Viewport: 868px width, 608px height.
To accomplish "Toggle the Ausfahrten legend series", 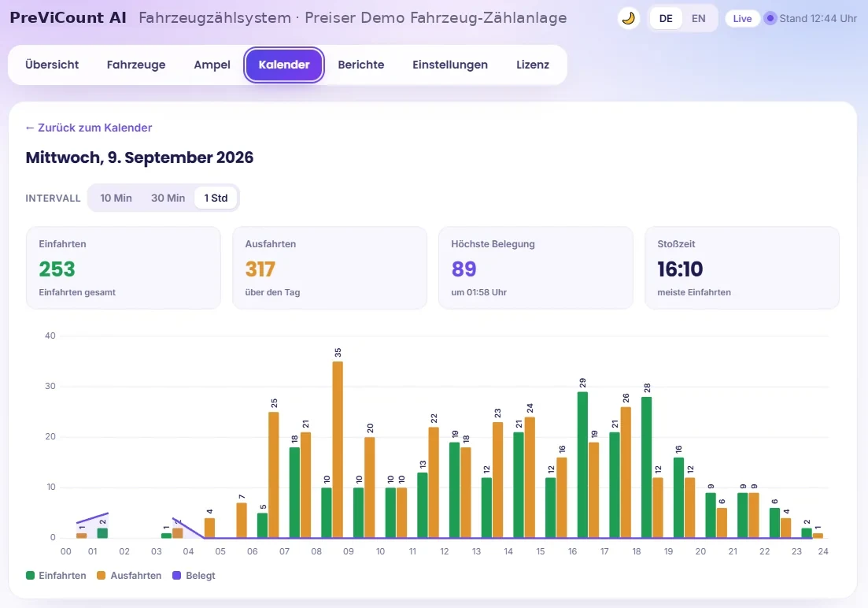I will (129, 575).
